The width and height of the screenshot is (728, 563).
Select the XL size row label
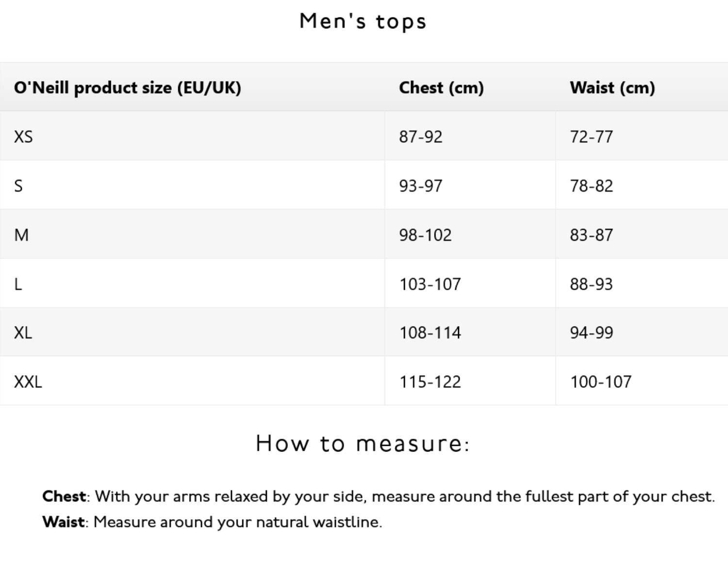23,332
